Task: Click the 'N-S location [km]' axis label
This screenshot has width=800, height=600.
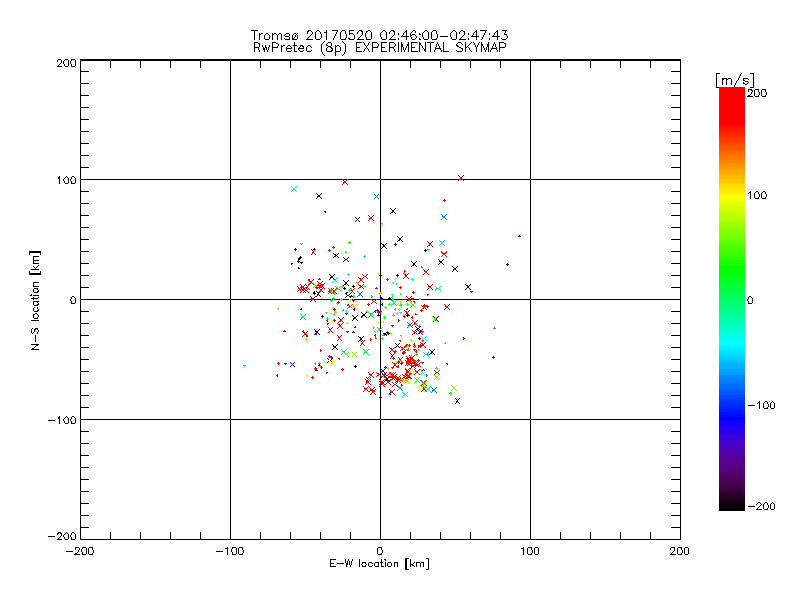Action: tap(35, 301)
